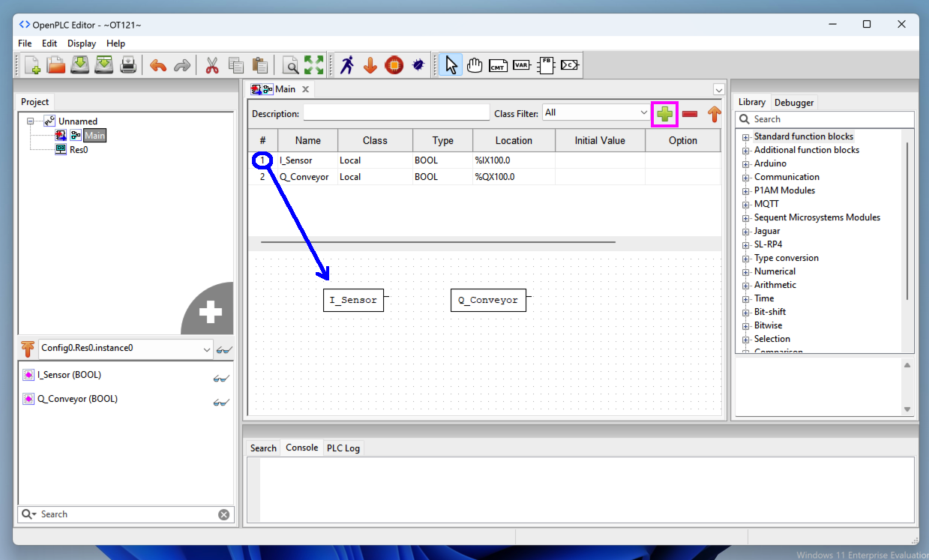Click the Print toolbar icon
This screenshot has width=929, height=560.
[128, 65]
